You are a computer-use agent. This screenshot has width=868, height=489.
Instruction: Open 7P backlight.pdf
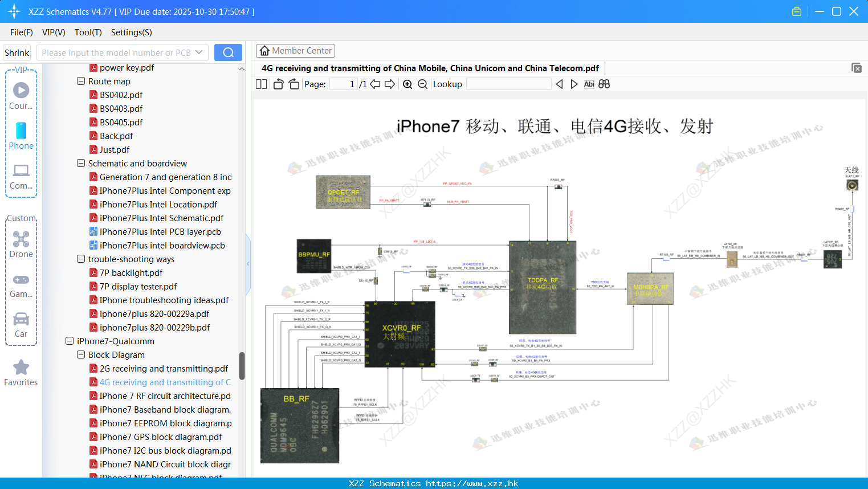[131, 272]
